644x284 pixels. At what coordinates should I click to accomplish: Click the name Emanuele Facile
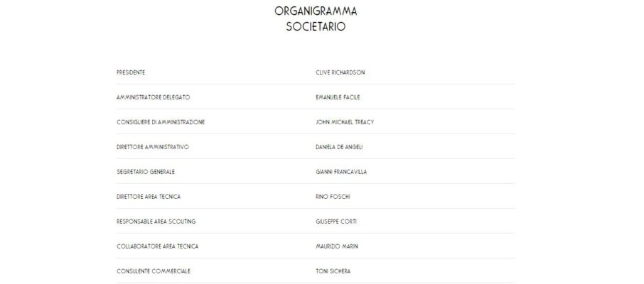click(338, 97)
